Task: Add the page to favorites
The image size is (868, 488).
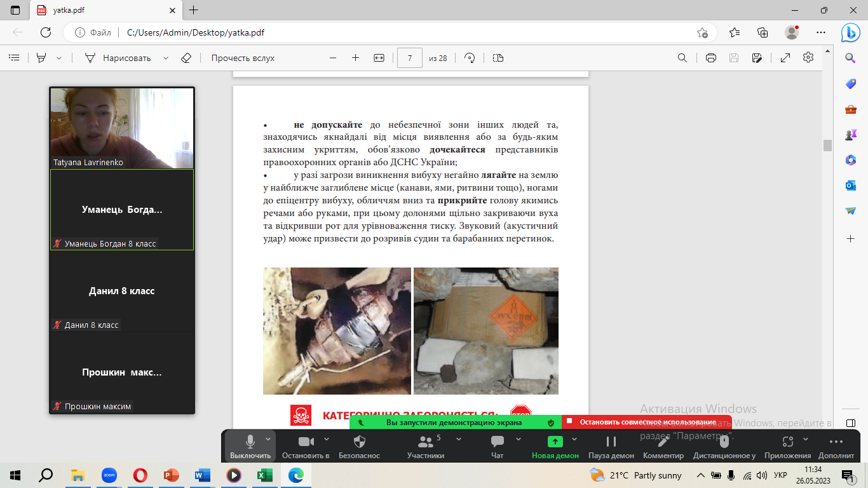Action: click(x=702, y=32)
